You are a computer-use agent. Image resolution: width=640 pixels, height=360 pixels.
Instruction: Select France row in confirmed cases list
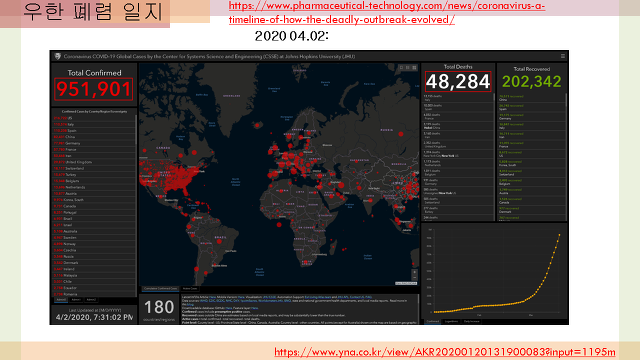tap(94, 149)
